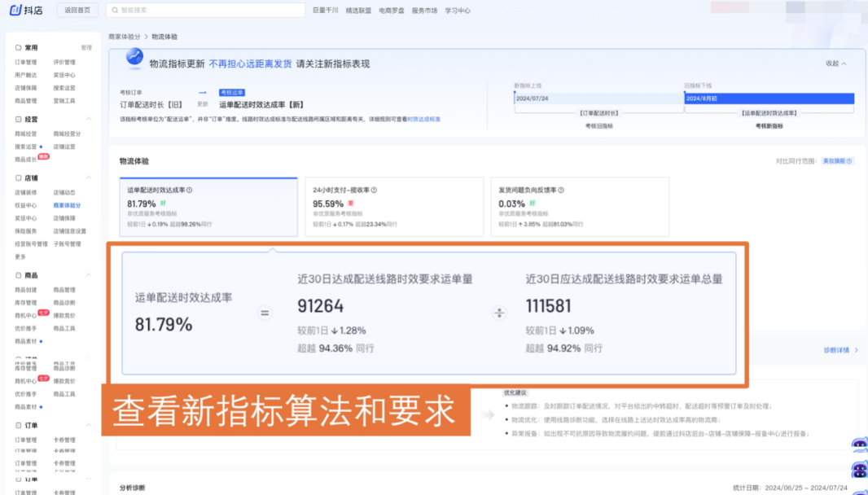Click the 店铺 section icon in sidebar
The image size is (868, 495).
pyautogui.click(x=18, y=177)
